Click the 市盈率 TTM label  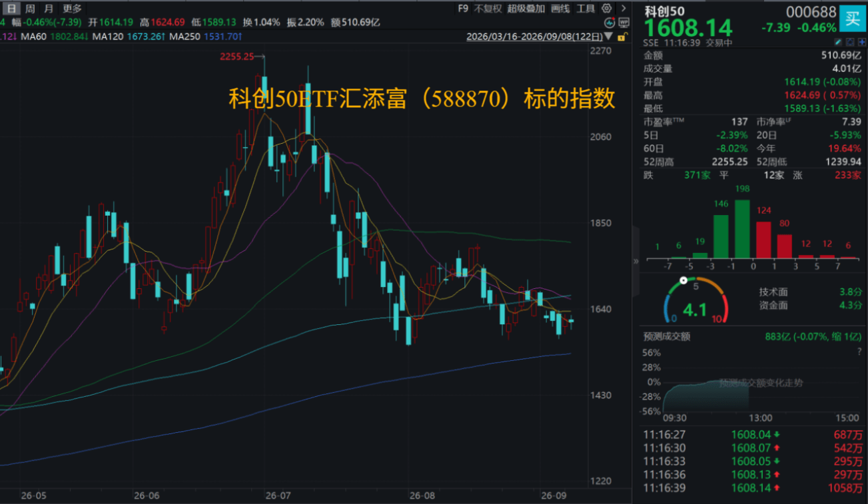pyautogui.click(x=665, y=123)
